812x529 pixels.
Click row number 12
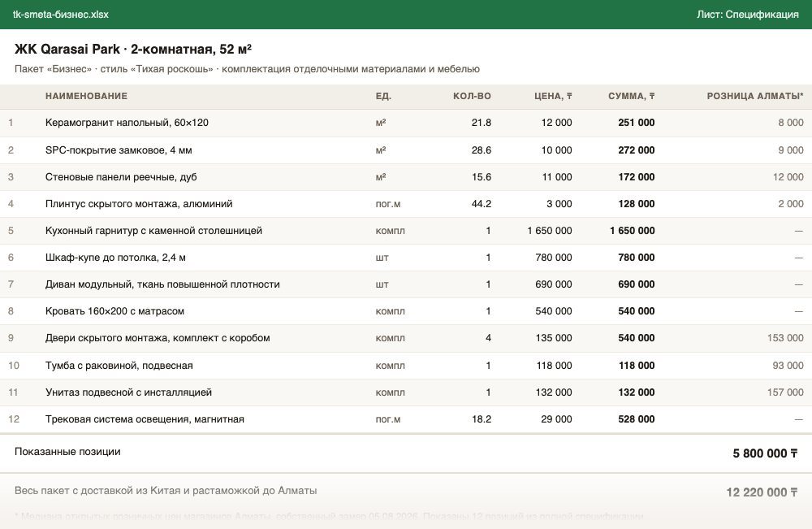click(14, 419)
